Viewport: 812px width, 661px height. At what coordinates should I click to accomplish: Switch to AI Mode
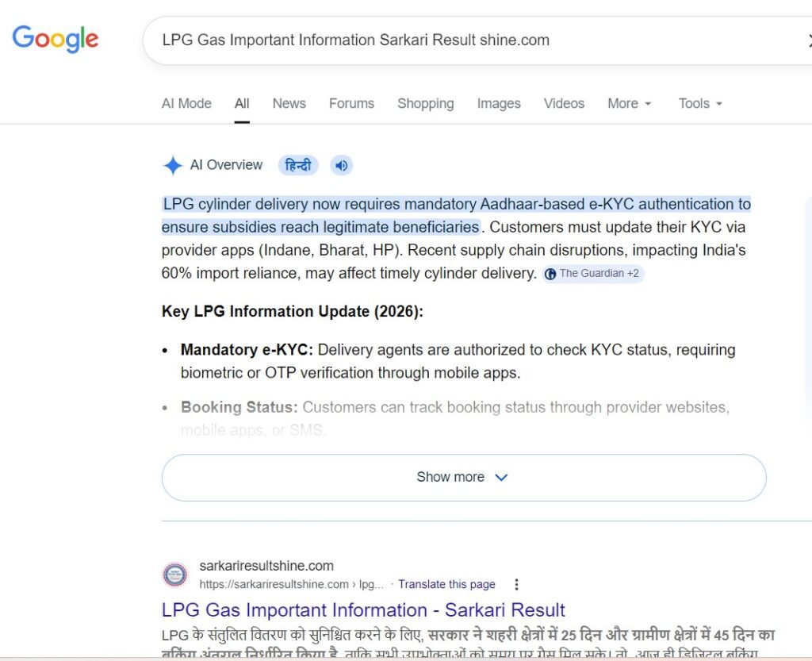(x=186, y=103)
